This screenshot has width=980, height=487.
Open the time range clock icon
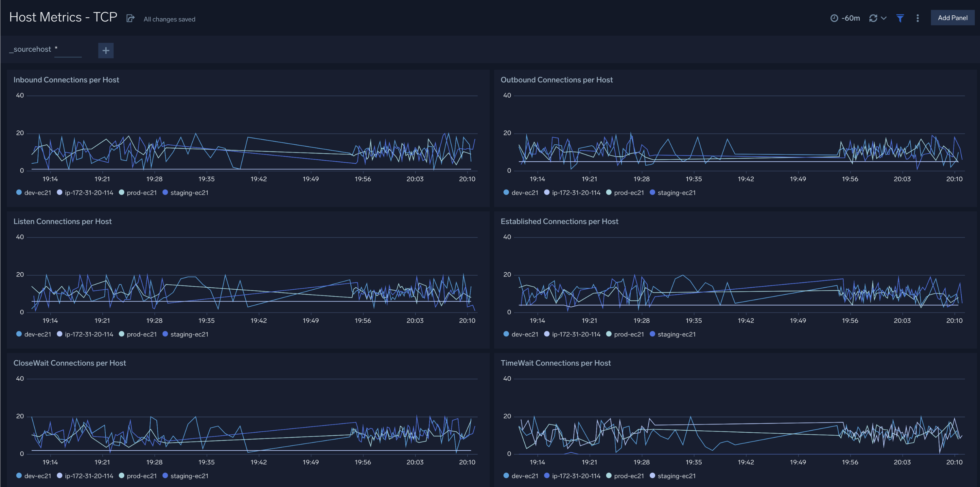coord(835,18)
